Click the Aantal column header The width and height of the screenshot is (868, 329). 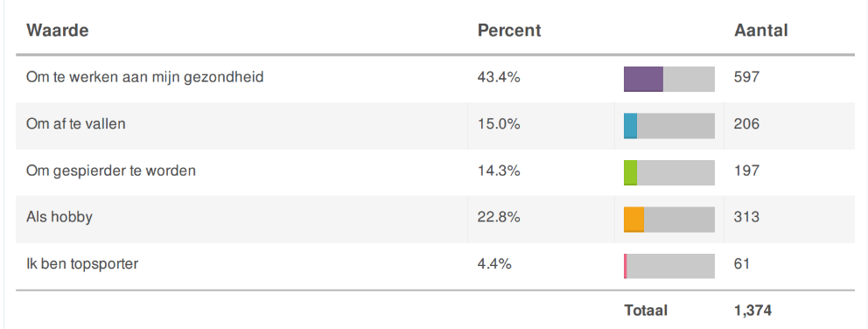point(761,31)
